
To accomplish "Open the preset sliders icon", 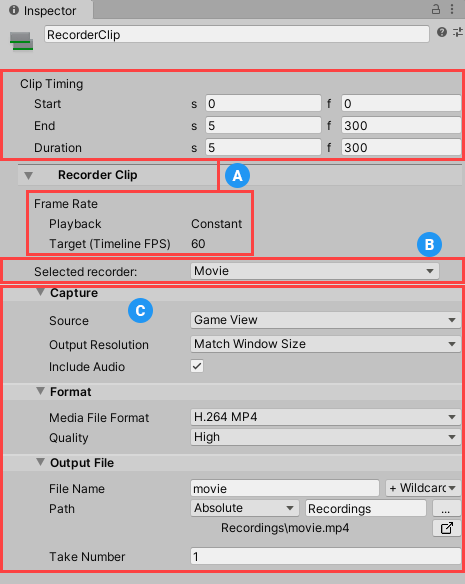I will [458, 32].
